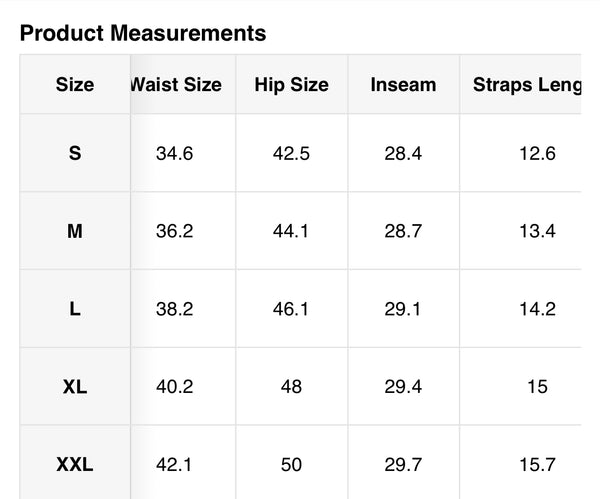600x499 pixels.
Task: Select the size S row label
Action: tap(75, 154)
